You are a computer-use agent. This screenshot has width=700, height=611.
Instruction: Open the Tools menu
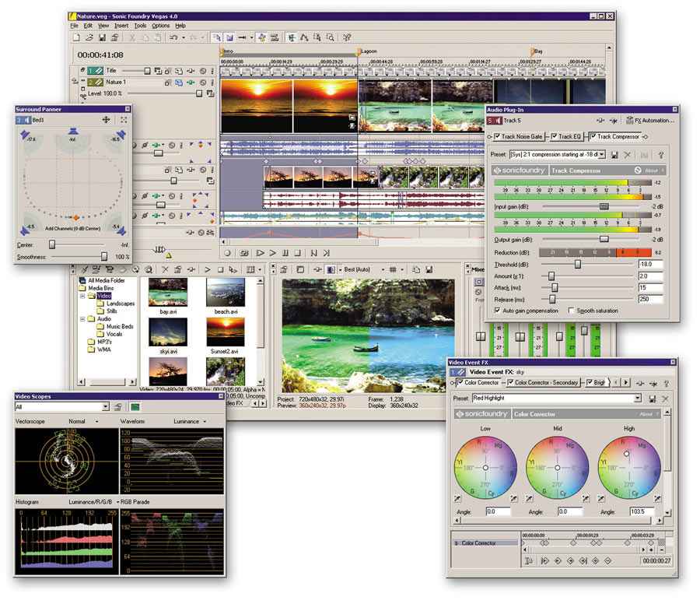coord(139,26)
